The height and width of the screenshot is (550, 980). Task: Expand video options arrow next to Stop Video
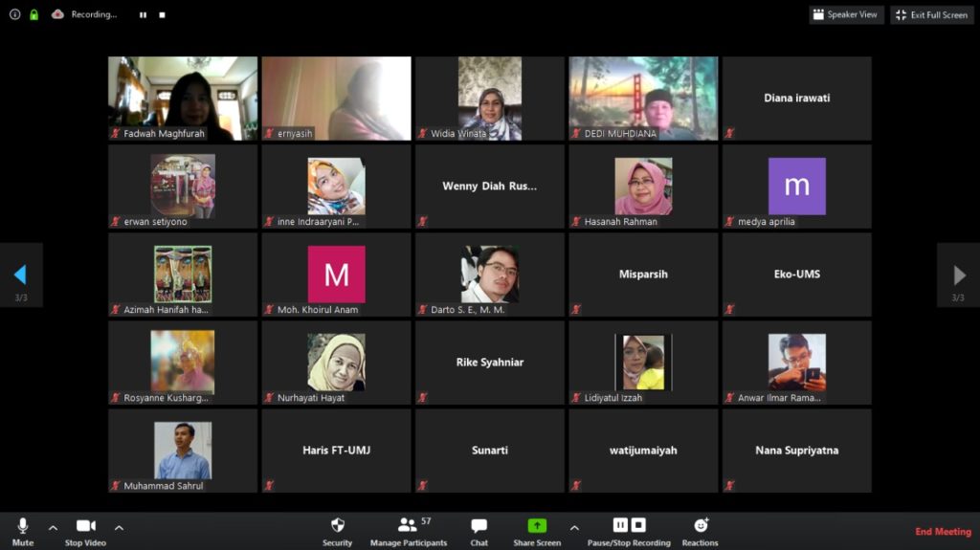click(x=119, y=528)
